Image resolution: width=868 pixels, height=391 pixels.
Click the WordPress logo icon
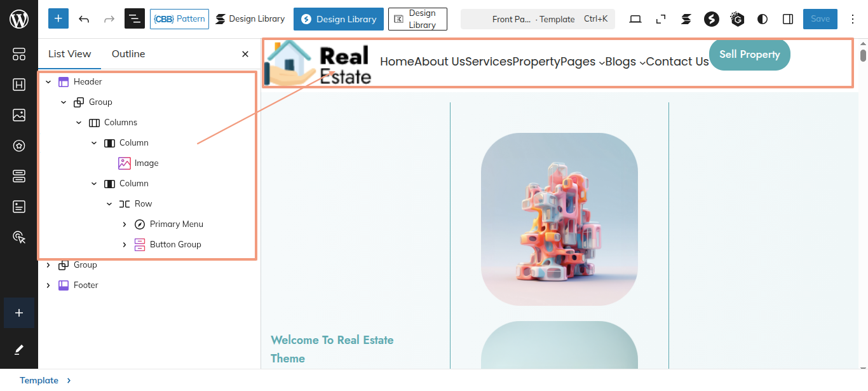pos(19,19)
